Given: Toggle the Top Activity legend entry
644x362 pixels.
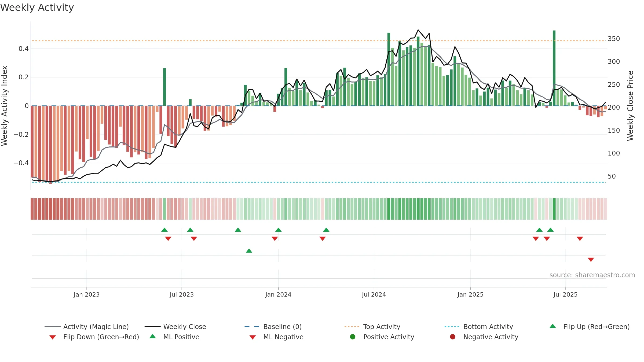Looking at the screenshot, I should point(372,327).
